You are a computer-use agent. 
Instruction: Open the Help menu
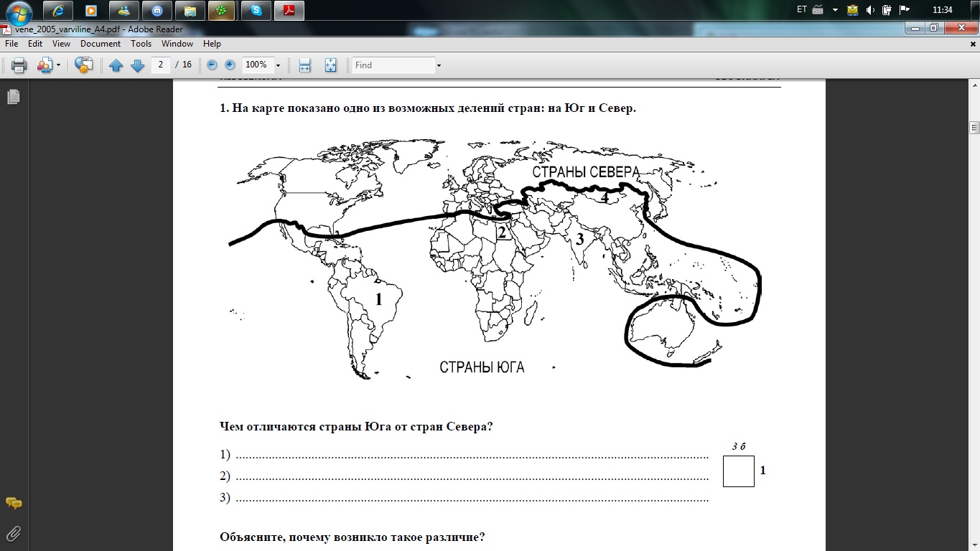click(212, 44)
